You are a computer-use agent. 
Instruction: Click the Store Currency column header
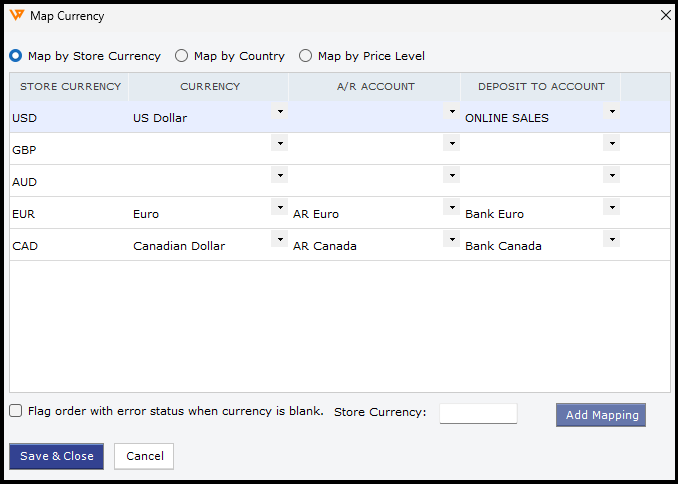point(70,87)
